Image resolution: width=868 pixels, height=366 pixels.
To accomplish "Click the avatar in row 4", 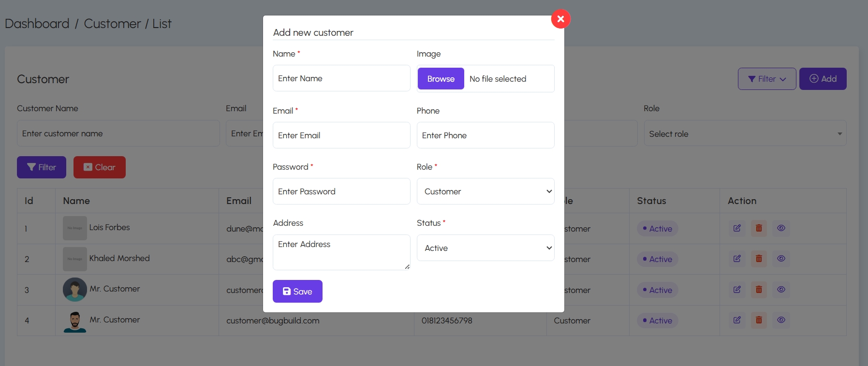I will 75,321.
